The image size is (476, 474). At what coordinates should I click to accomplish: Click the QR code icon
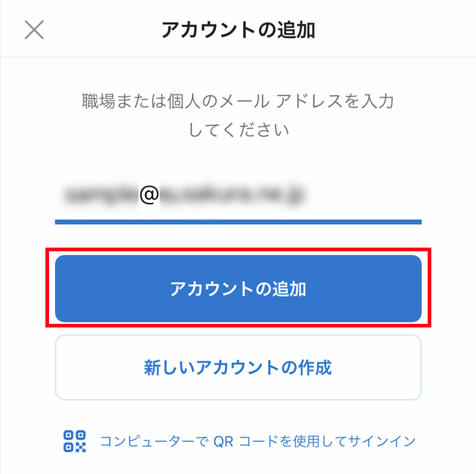75,441
